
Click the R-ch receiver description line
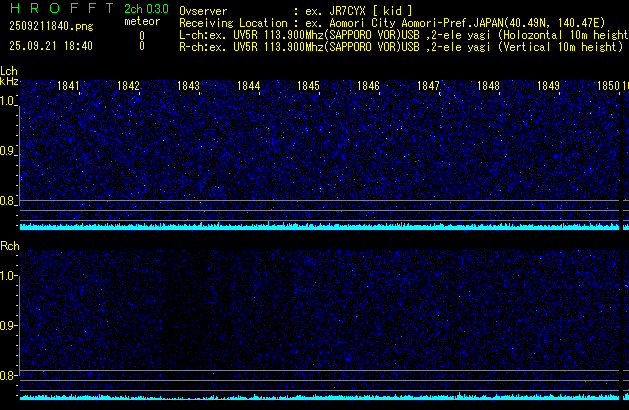(400, 46)
